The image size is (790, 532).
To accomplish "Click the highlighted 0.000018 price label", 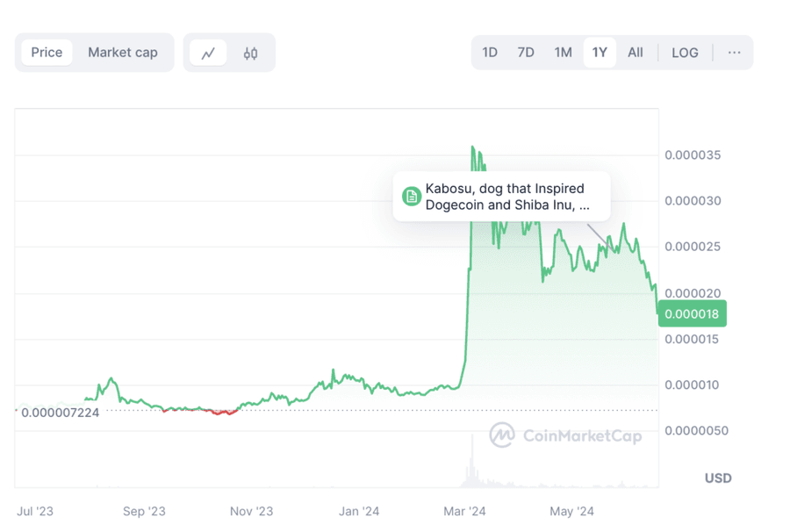I will (693, 313).
